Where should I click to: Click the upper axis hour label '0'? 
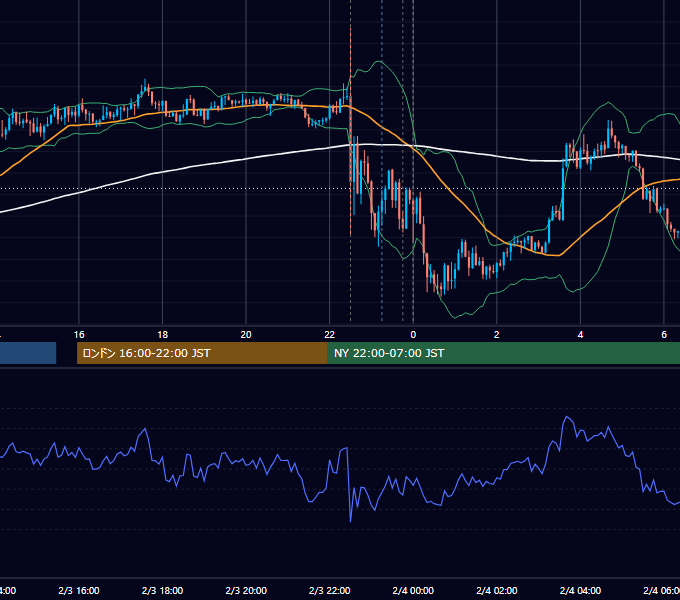pos(413,335)
